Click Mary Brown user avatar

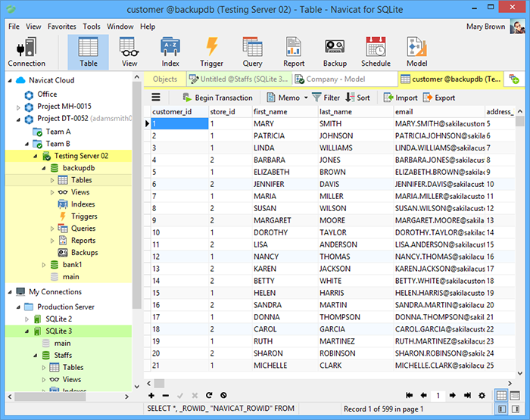[x=517, y=26]
